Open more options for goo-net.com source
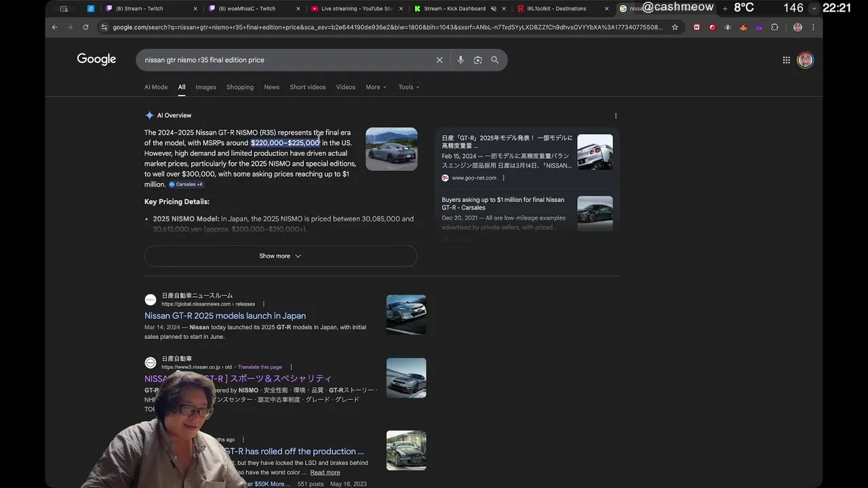 503,178
